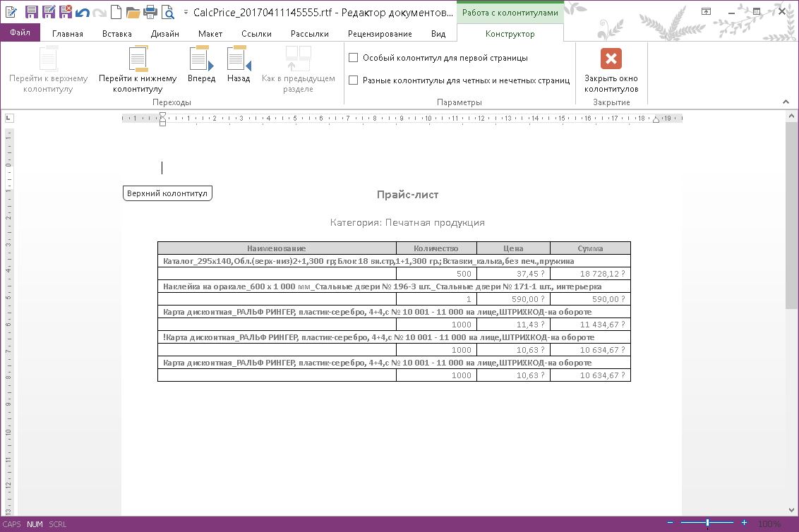Click the Вперед navigation button
This screenshot has width=799, height=532.
(201, 65)
